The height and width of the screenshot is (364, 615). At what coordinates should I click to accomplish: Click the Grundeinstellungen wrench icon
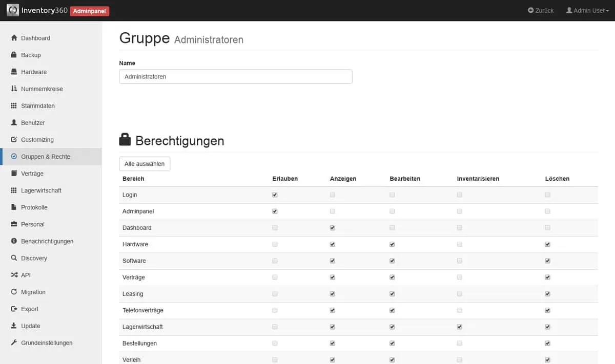click(14, 342)
